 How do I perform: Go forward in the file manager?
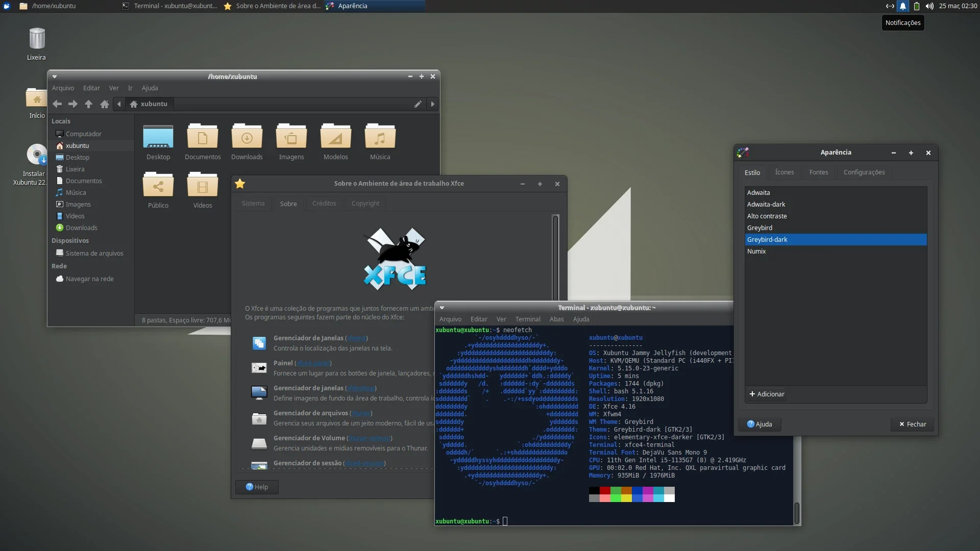tap(73, 104)
